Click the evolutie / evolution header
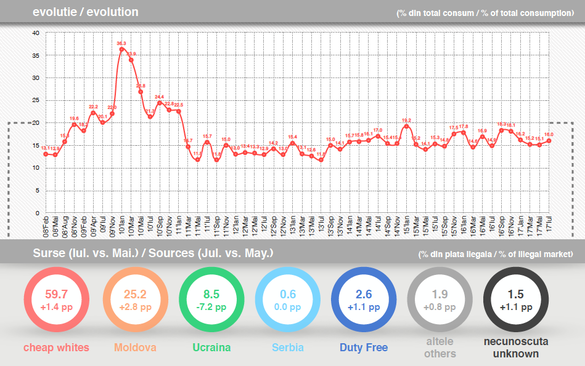 coord(85,12)
